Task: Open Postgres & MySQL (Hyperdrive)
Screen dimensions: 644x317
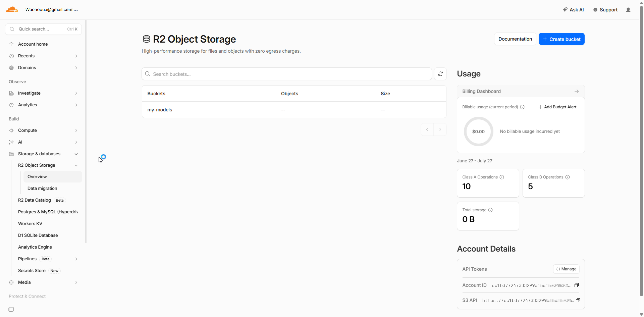Action: [48, 212]
